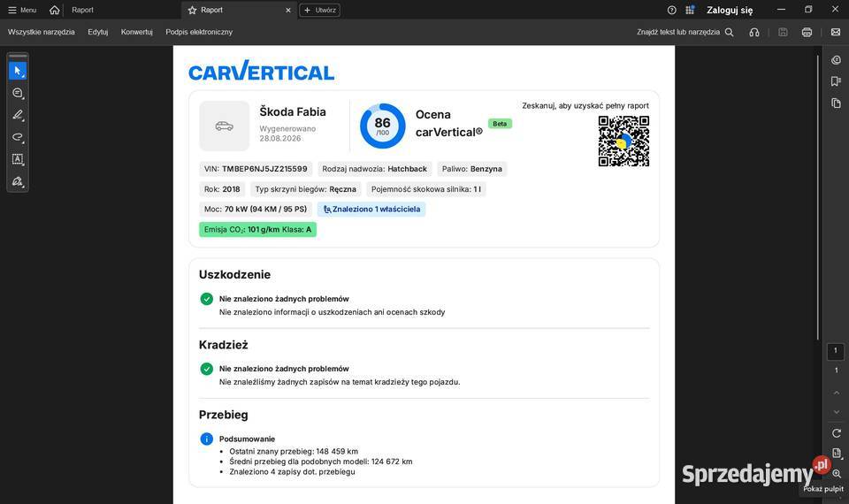Open Wszystkie narzędzia menu

click(x=42, y=32)
